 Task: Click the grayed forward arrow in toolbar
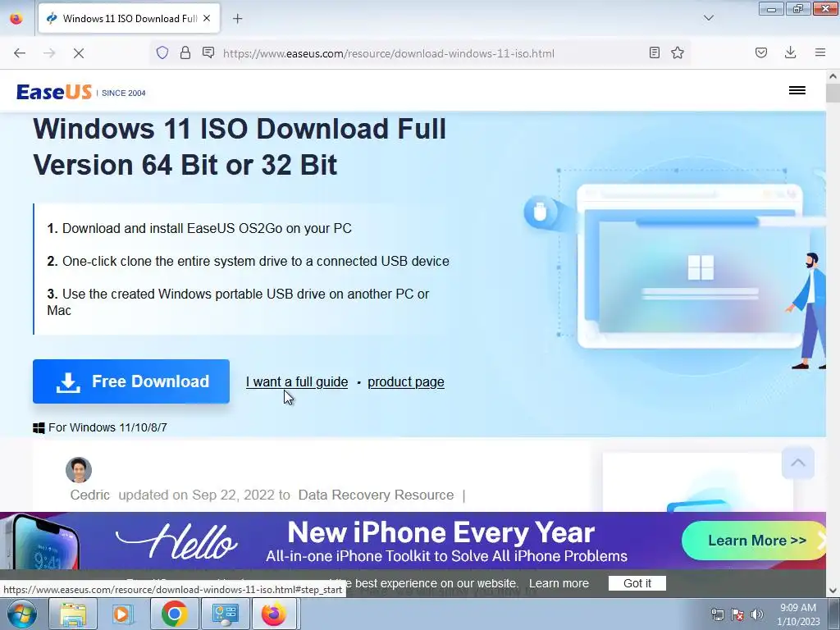click(49, 53)
